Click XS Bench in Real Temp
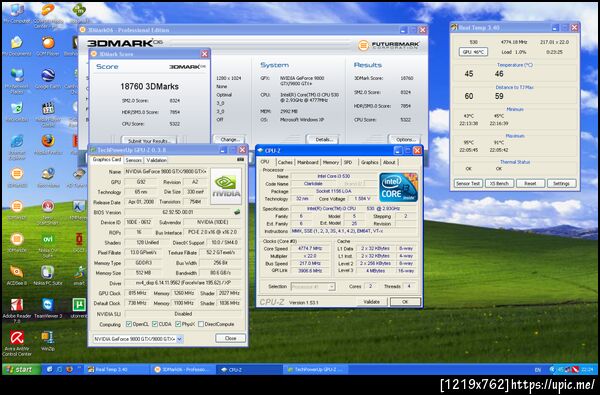 499,183
